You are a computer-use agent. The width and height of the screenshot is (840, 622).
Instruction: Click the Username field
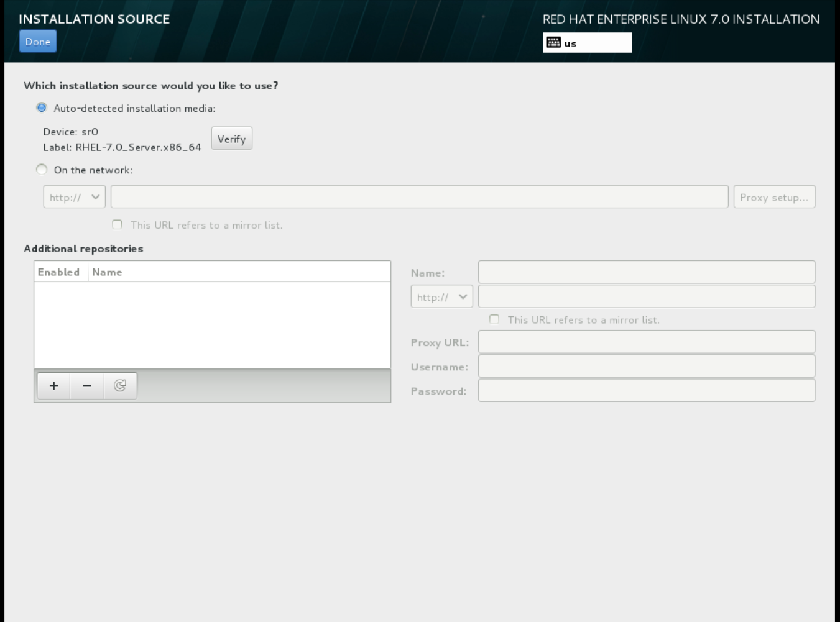(647, 366)
